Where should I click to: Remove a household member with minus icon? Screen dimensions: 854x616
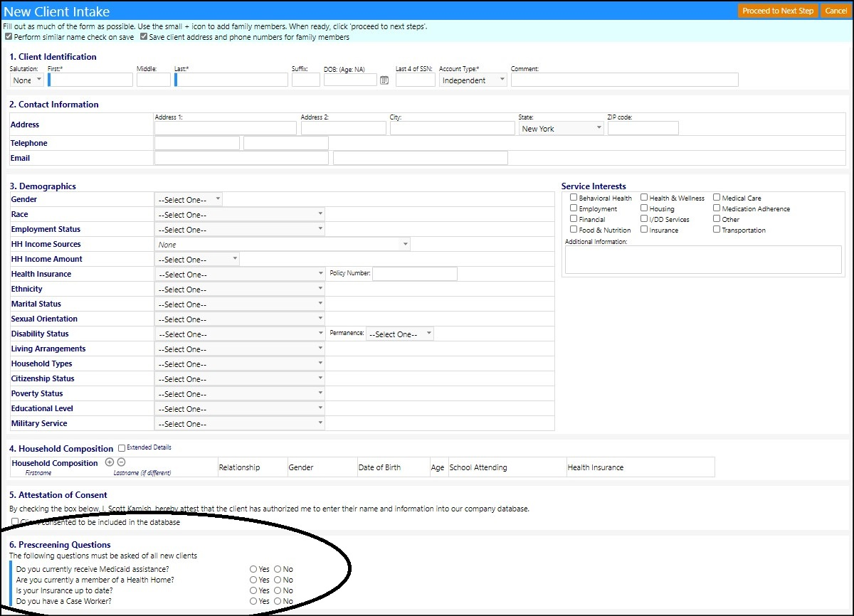point(121,462)
